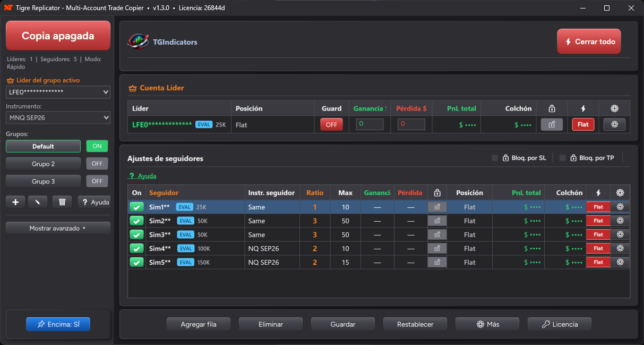
Task: Toggle the Copia apagada copy switch
Action: pyautogui.click(x=58, y=36)
